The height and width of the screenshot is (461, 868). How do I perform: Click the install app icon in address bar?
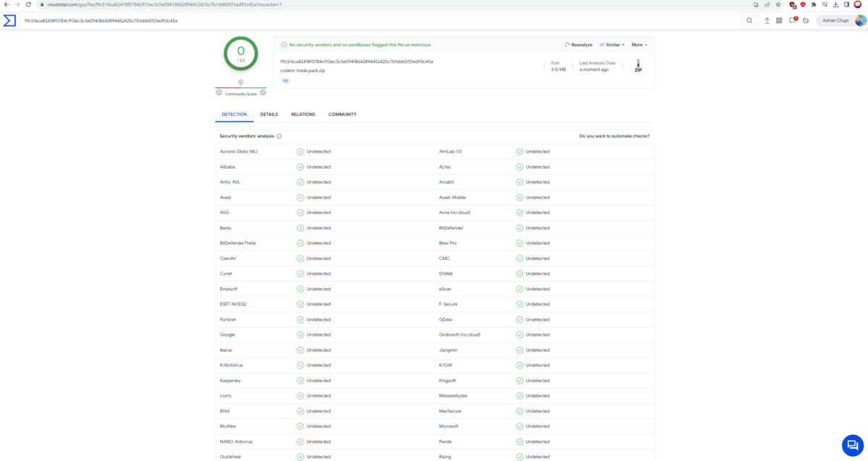click(756, 4)
